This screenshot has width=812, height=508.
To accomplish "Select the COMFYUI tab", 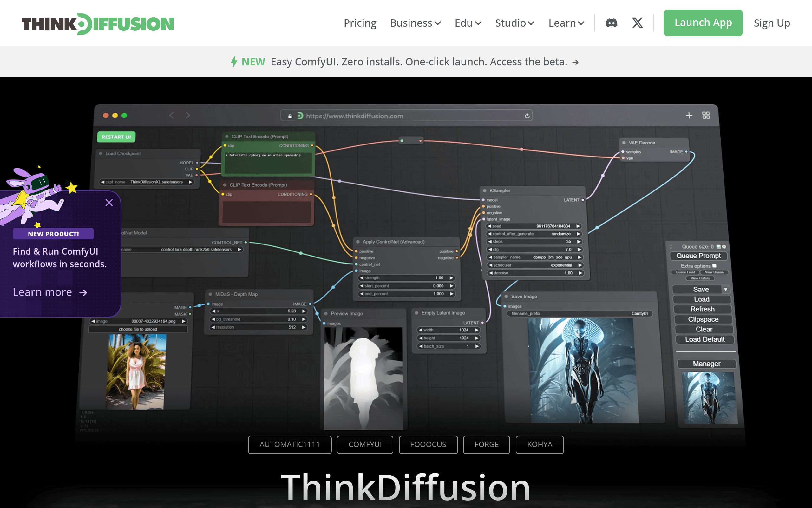I will [365, 444].
